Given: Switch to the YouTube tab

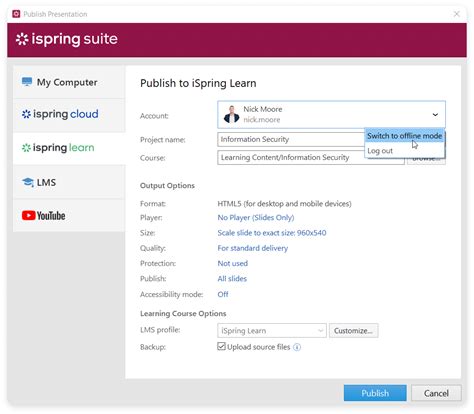Looking at the screenshot, I should [69, 216].
